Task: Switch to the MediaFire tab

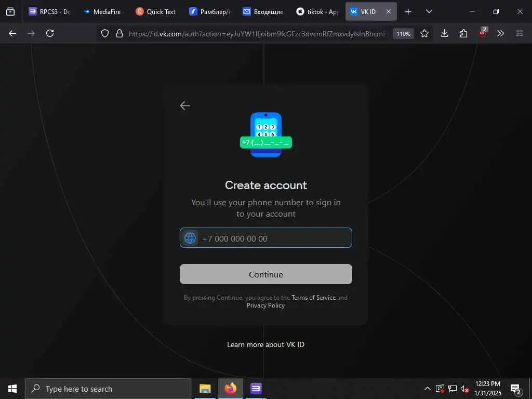Action: 102,11
